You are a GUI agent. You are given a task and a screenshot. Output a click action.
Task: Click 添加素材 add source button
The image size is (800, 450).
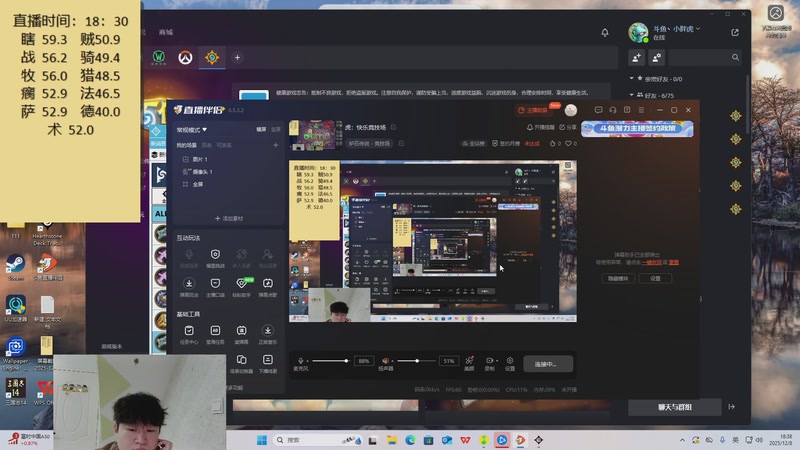point(229,218)
